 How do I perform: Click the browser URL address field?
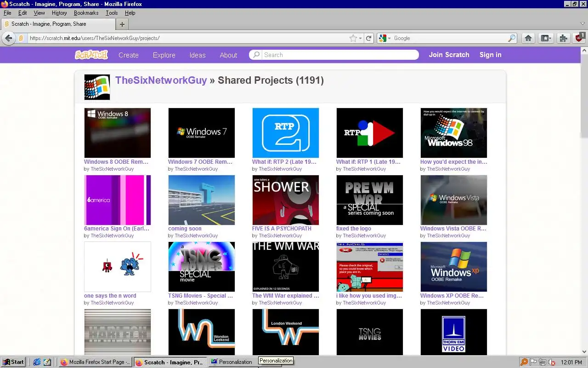pyautogui.click(x=187, y=38)
